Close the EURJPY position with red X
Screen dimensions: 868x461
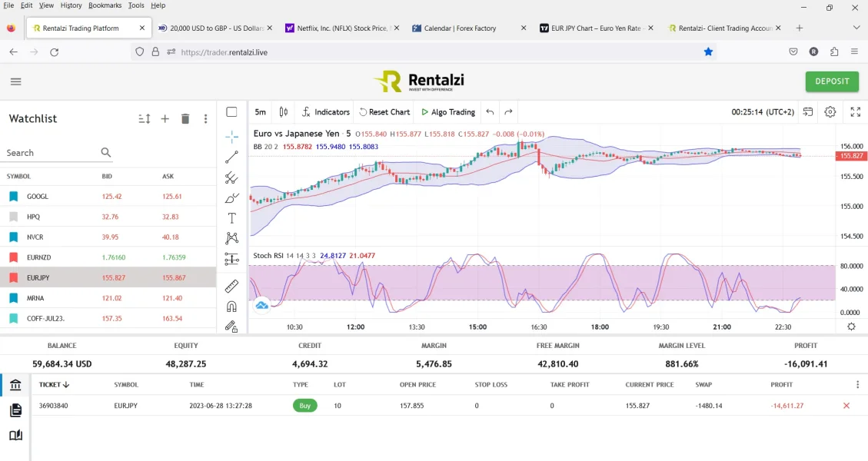846,406
